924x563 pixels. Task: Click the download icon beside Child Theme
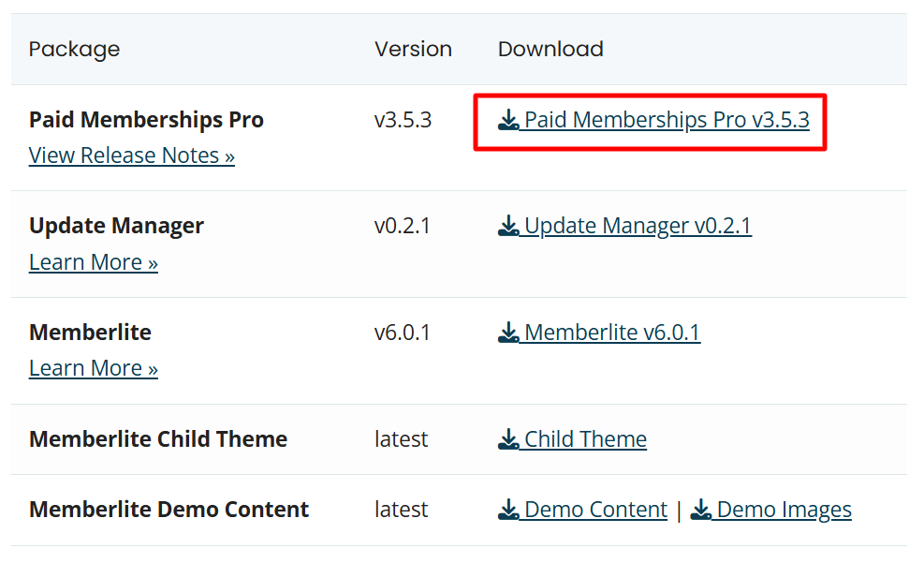pos(508,439)
